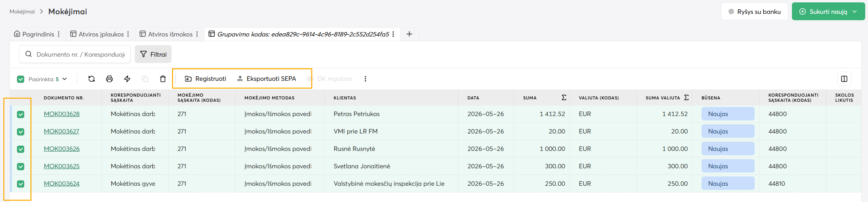The height and width of the screenshot is (202, 868).
Task: Click the refresh list icon
Action: click(x=92, y=79)
